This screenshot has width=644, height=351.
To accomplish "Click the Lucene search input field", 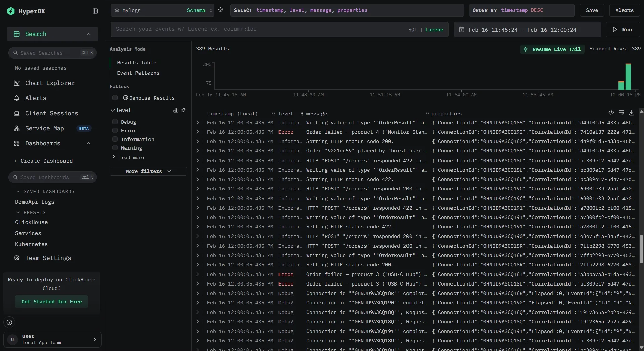I will click(x=259, y=29).
